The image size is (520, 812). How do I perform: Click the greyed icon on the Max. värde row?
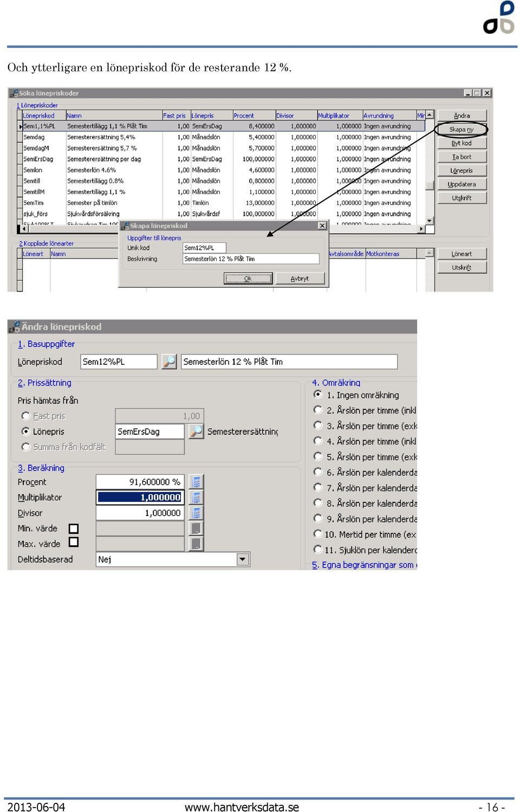click(x=196, y=544)
